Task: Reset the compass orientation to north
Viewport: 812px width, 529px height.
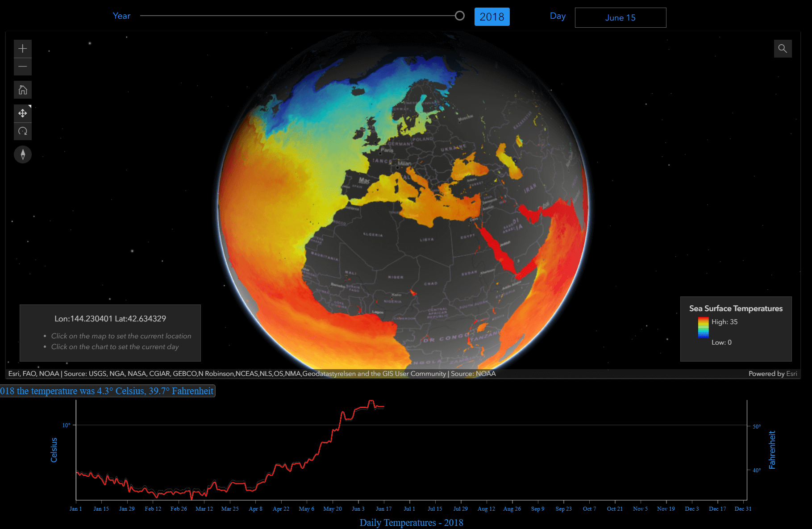Action: pyautogui.click(x=23, y=154)
